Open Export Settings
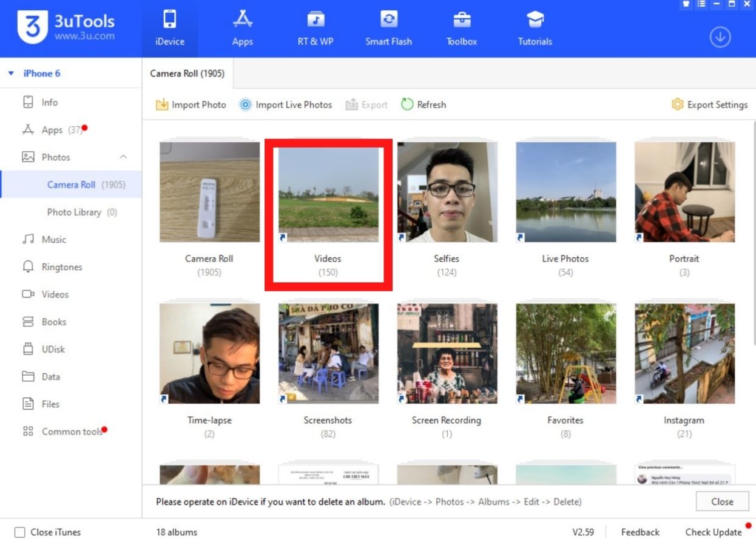The width and height of the screenshot is (756, 545). (x=709, y=104)
